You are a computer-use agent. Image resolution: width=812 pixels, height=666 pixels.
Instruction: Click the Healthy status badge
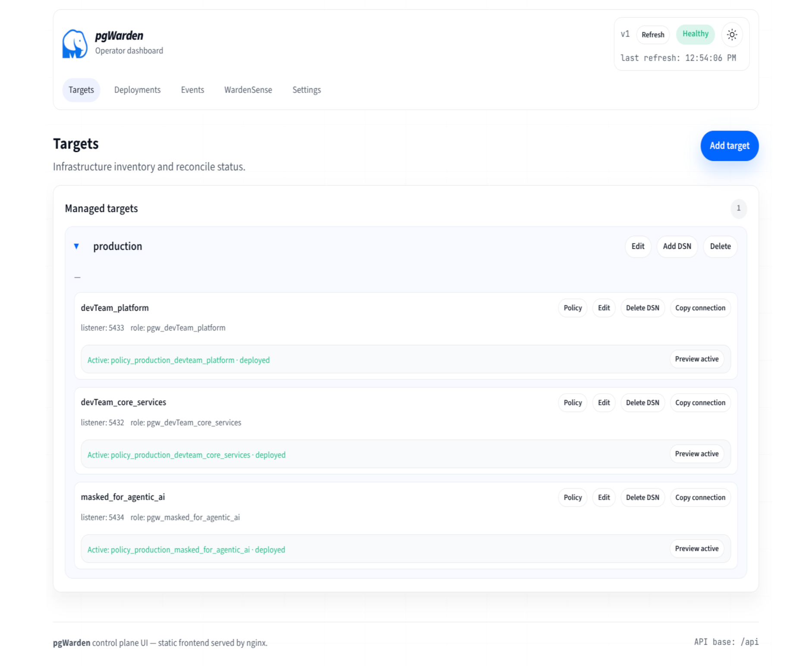click(x=695, y=34)
